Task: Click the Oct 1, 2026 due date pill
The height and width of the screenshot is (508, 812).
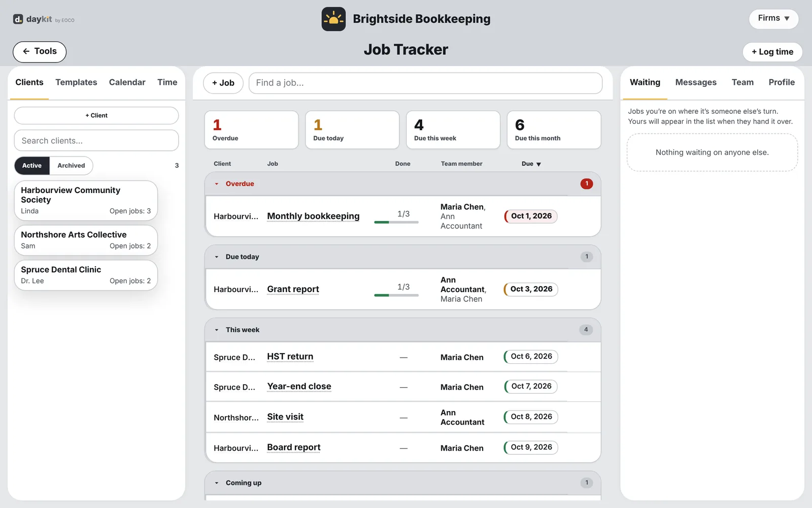Action: tap(531, 216)
